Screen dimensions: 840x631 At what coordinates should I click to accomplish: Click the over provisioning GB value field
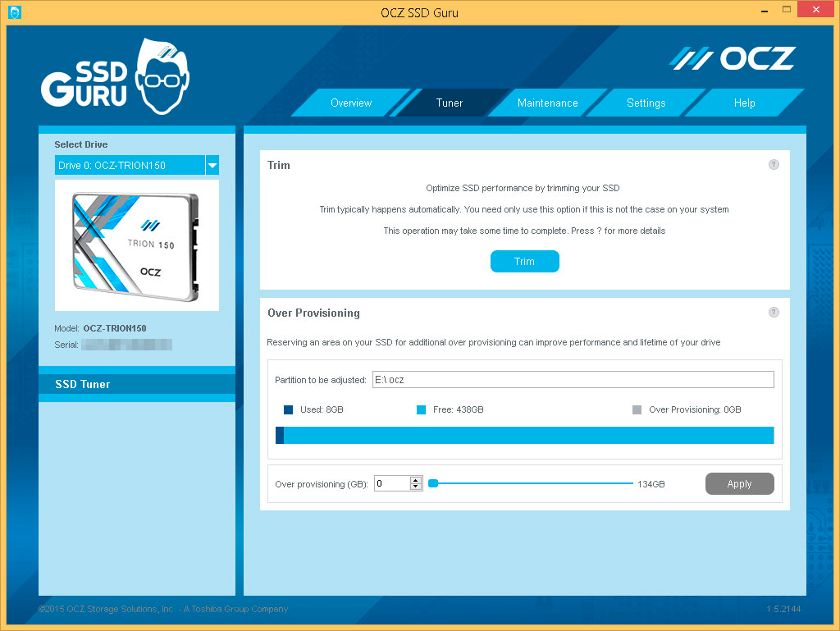(393, 483)
